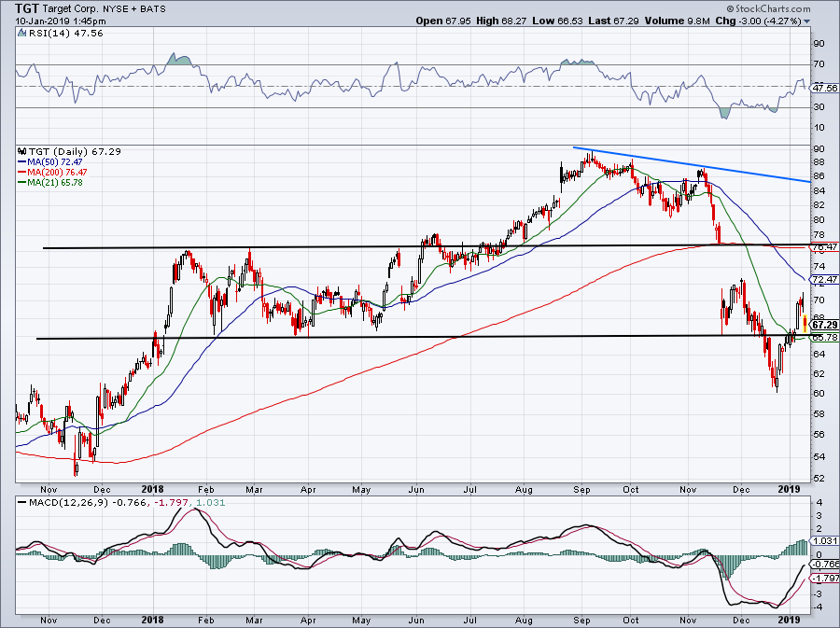Click the 2018 label under the price panel

[x=153, y=489]
